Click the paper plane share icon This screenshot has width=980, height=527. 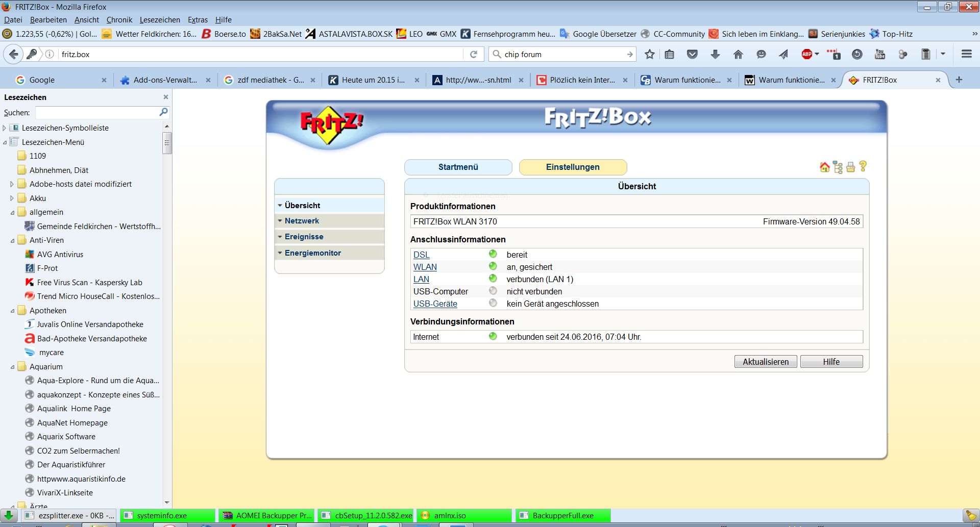click(x=783, y=54)
